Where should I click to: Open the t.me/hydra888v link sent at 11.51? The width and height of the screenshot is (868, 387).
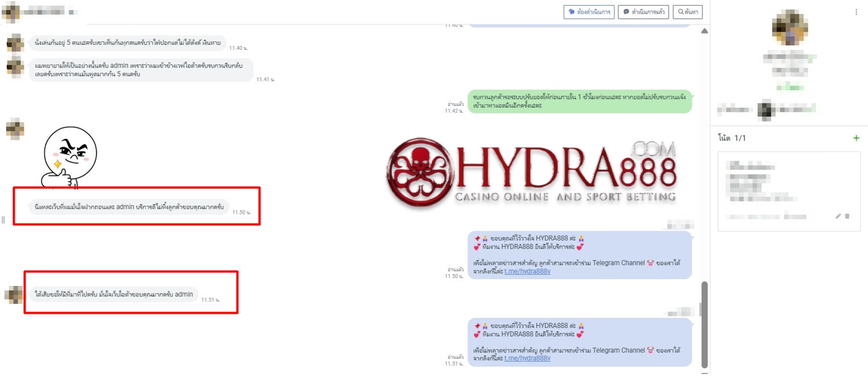(x=527, y=358)
